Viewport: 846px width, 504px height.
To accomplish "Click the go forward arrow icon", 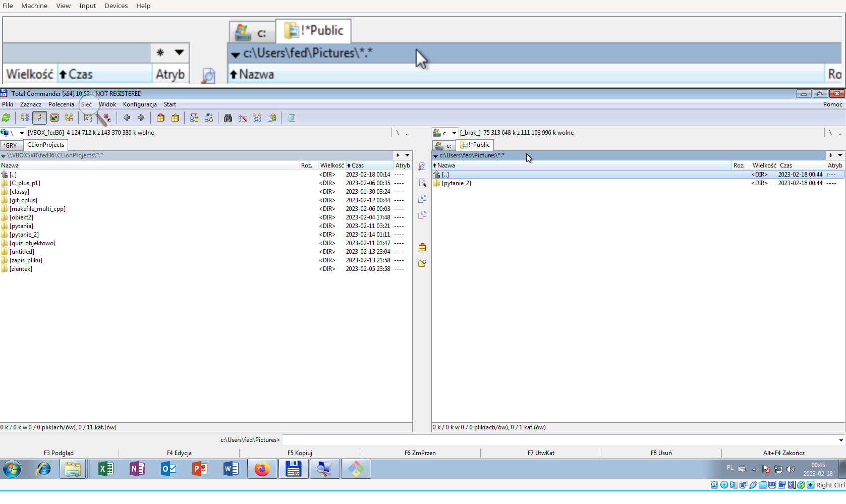I will point(141,118).
